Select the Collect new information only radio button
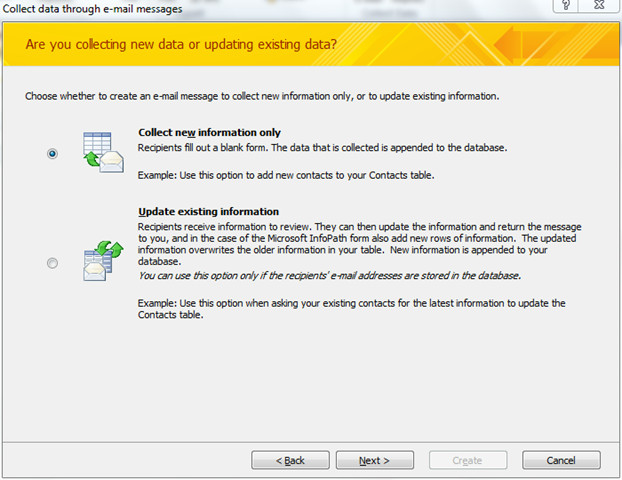The width and height of the screenshot is (622, 480). click(52, 153)
